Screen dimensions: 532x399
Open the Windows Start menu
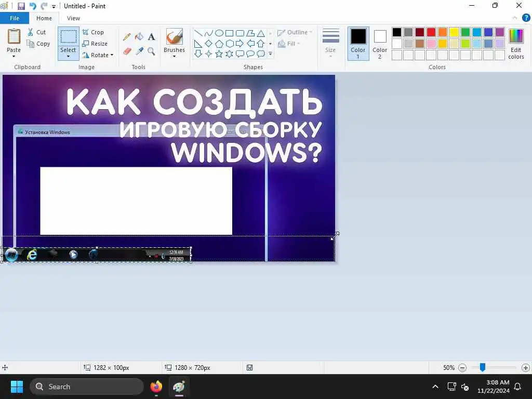(17, 387)
